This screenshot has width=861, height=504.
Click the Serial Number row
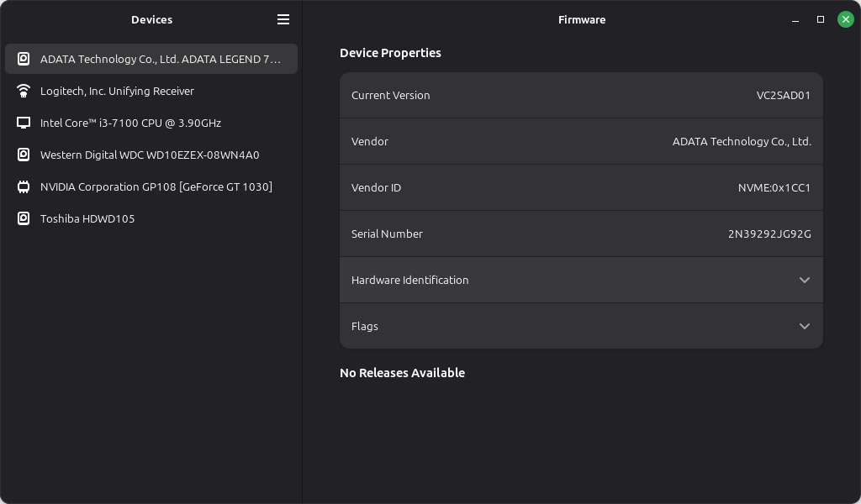[x=580, y=234]
